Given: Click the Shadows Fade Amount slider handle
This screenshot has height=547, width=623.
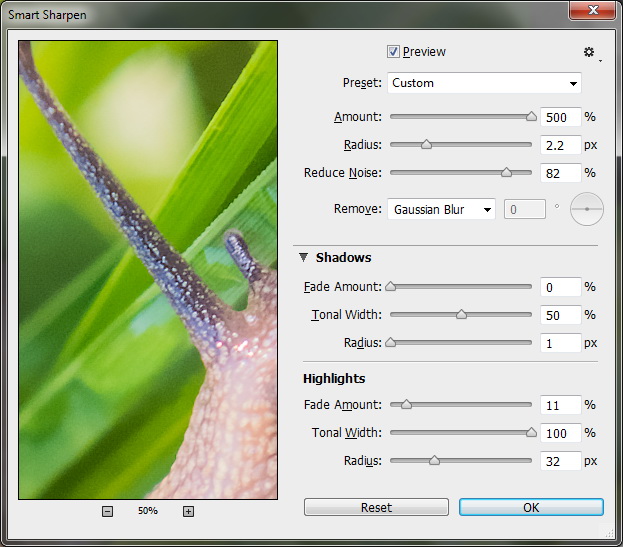Looking at the screenshot, I should pyautogui.click(x=391, y=286).
